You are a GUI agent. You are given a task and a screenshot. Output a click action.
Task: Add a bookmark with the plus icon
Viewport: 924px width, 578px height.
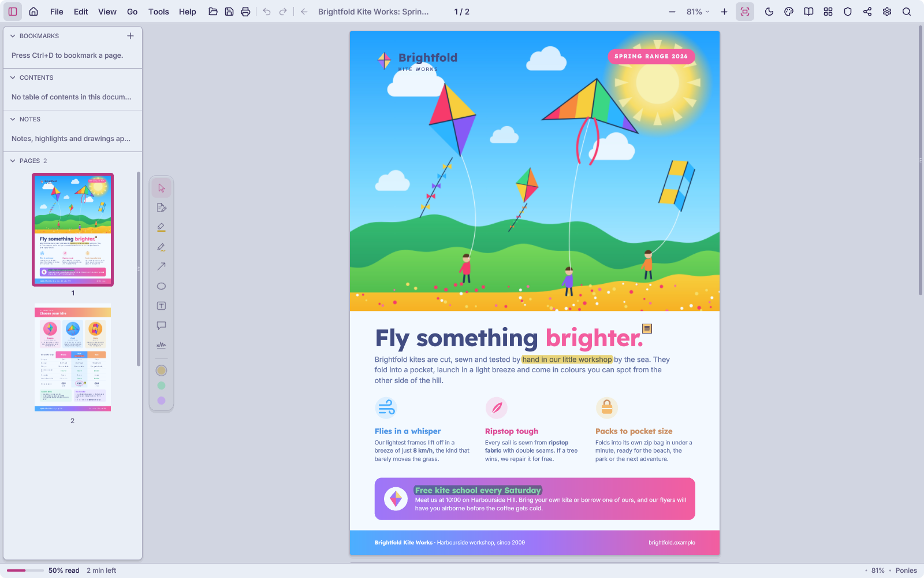[131, 36]
